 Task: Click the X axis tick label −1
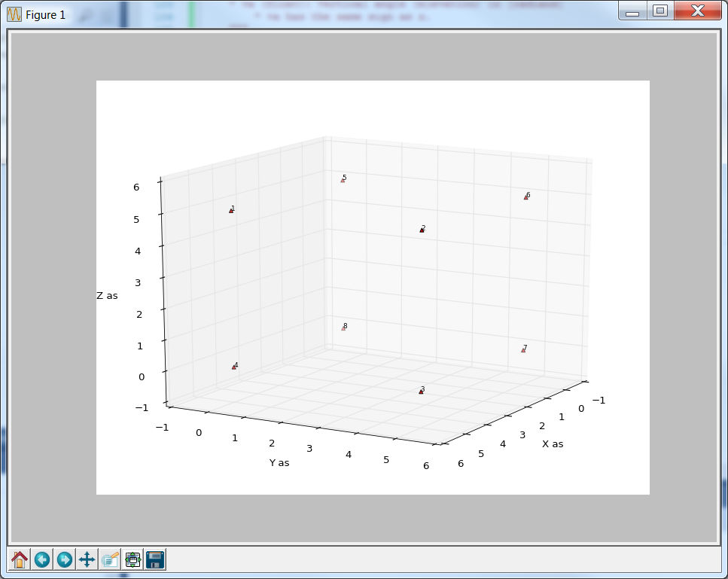click(599, 401)
